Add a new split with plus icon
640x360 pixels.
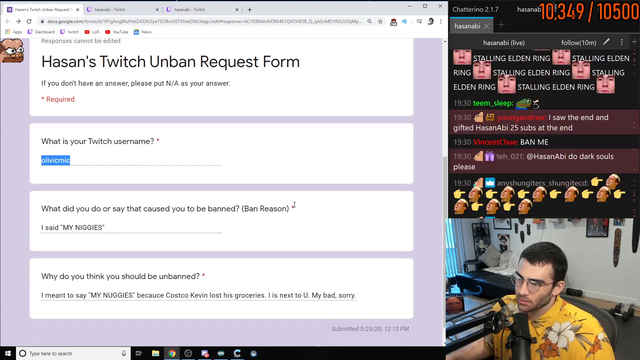click(634, 42)
